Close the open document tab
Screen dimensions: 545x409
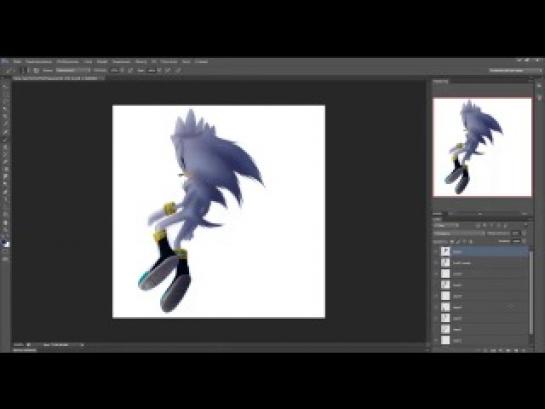[x=102, y=78]
